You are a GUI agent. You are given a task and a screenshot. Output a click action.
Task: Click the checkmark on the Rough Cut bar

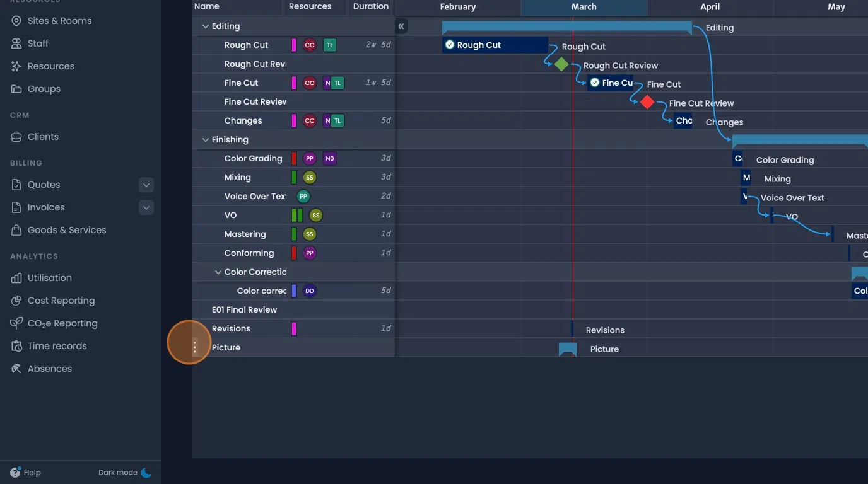[x=450, y=45]
